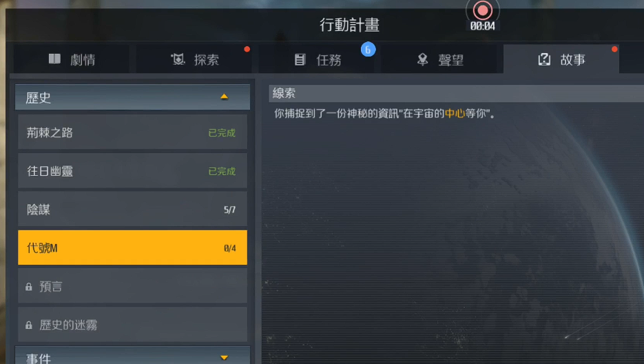Viewport: 644px width, 364px height.
Task: Click the blue 6 notification badge
Action: (368, 50)
